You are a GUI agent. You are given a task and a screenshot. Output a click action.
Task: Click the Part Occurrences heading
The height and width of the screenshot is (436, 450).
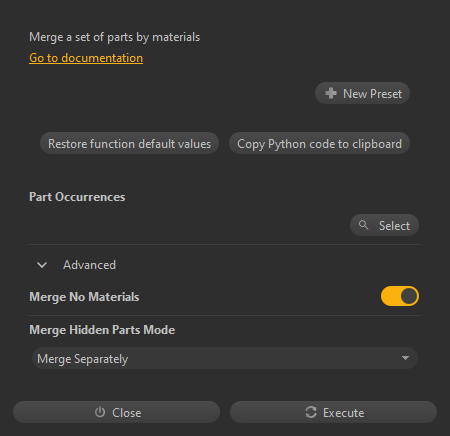[x=77, y=197]
